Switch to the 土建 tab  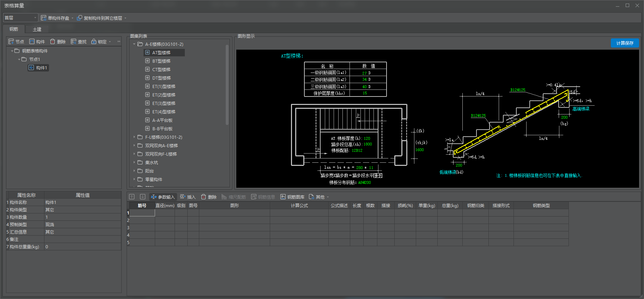click(x=37, y=29)
